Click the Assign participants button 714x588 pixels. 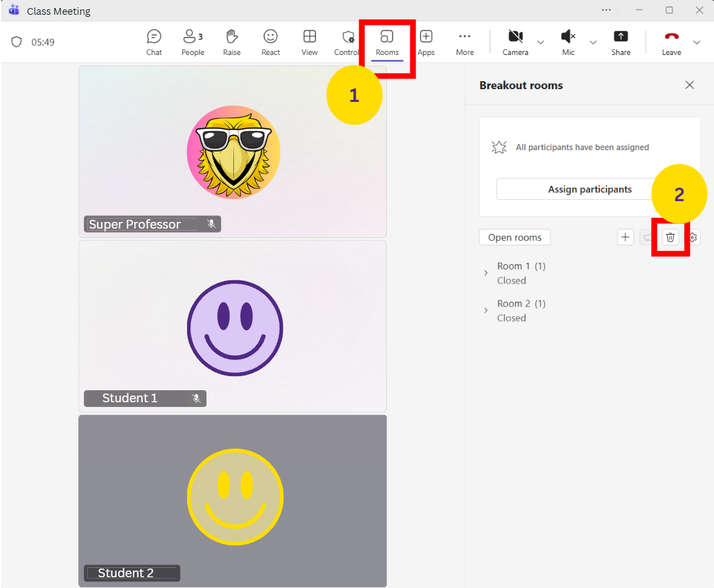tap(589, 189)
